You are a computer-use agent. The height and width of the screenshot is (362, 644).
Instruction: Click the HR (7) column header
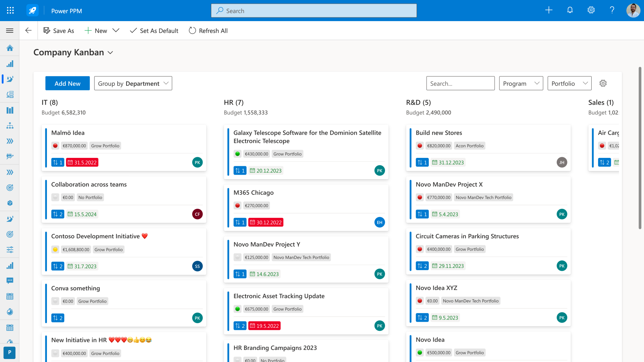click(x=234, y=103)
